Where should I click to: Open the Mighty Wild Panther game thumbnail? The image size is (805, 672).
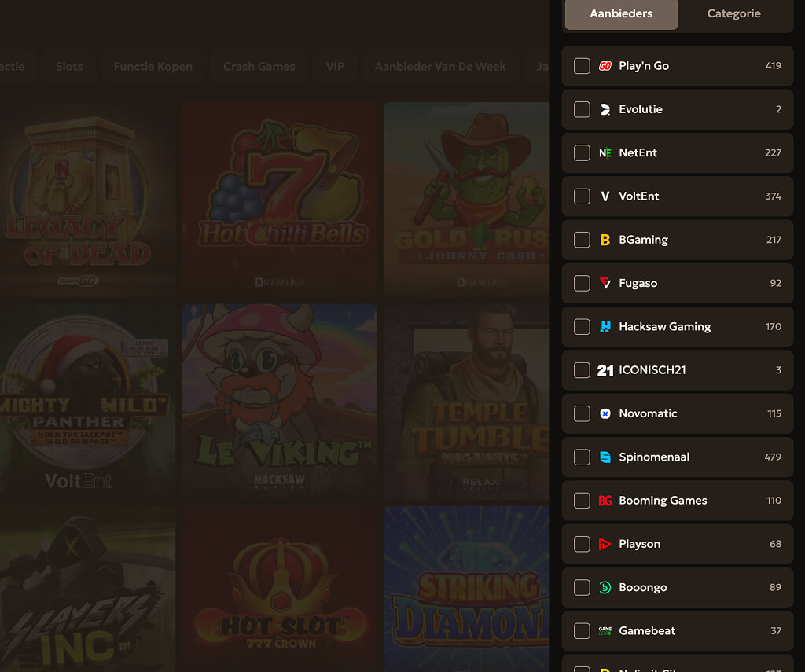[x=87, y=402]
